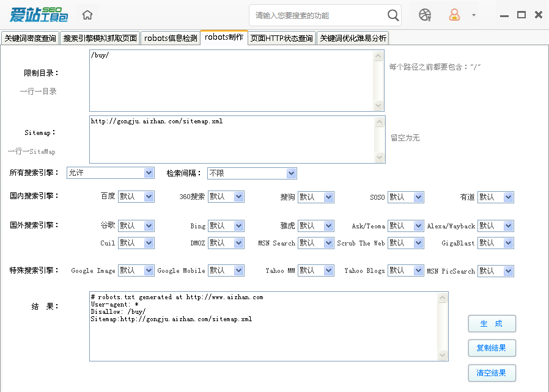The height and width of the screenshot is (392, 549).
Task: Open the SOSO dropdown
Action: (406, 197)
